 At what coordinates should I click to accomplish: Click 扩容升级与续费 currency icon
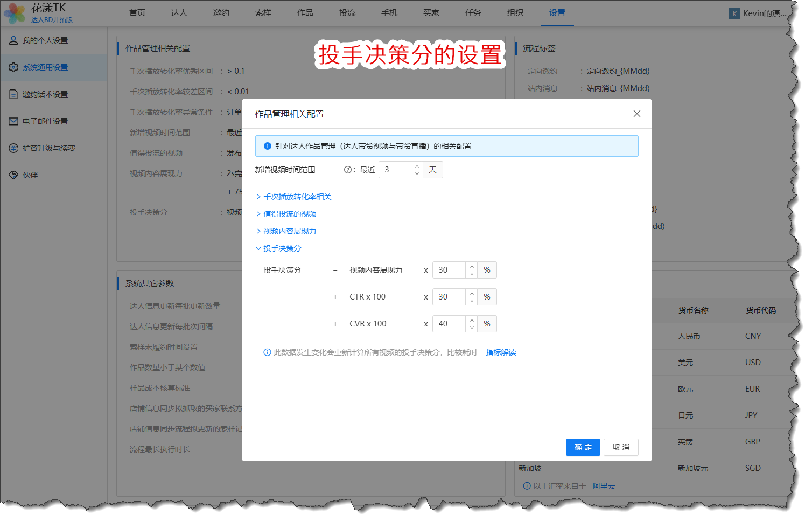pyautogui.click(x=13, y=148)
